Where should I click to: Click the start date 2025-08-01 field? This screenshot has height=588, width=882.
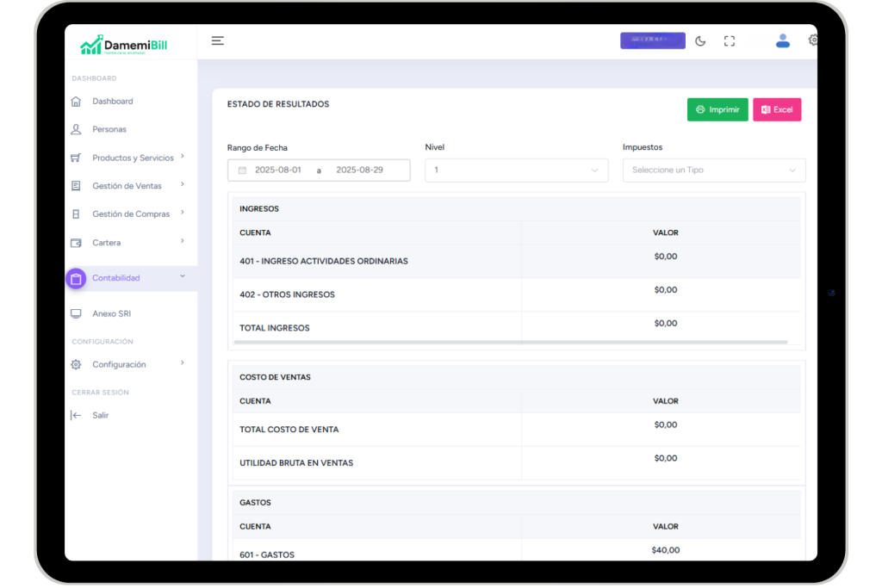pos(278,170)
